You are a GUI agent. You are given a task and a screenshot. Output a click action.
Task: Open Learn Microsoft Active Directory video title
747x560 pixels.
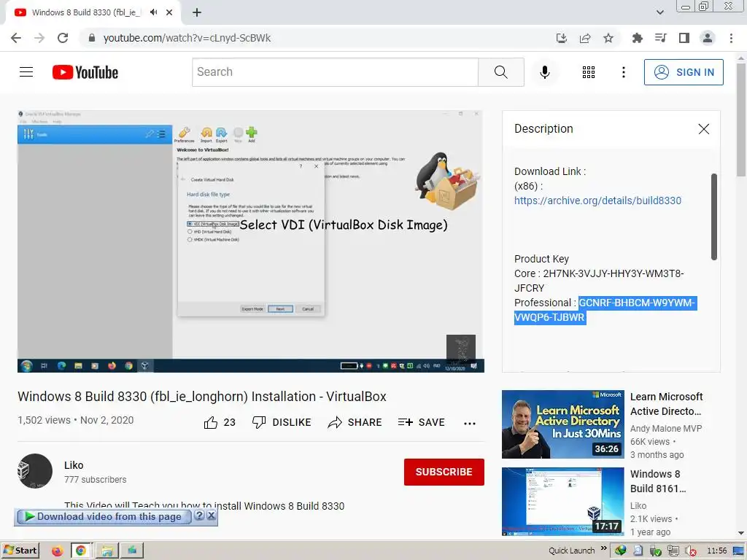(x=667, y=404)
